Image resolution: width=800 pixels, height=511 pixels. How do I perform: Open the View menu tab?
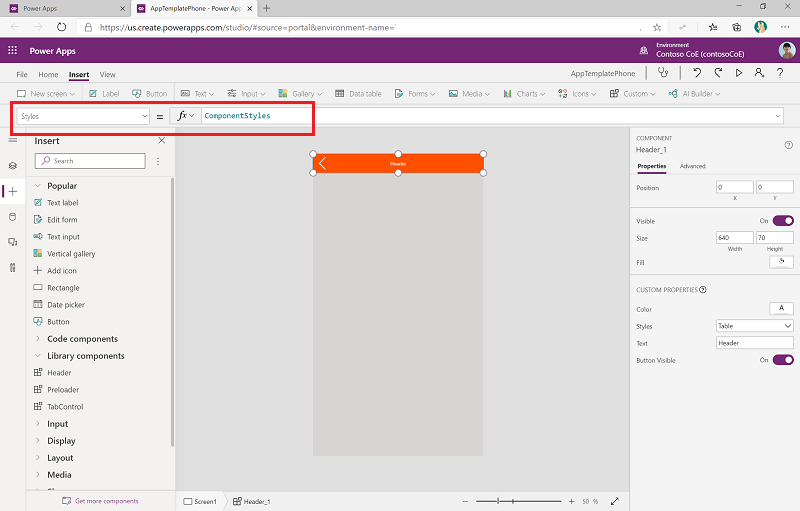click(x=107, y=74)
